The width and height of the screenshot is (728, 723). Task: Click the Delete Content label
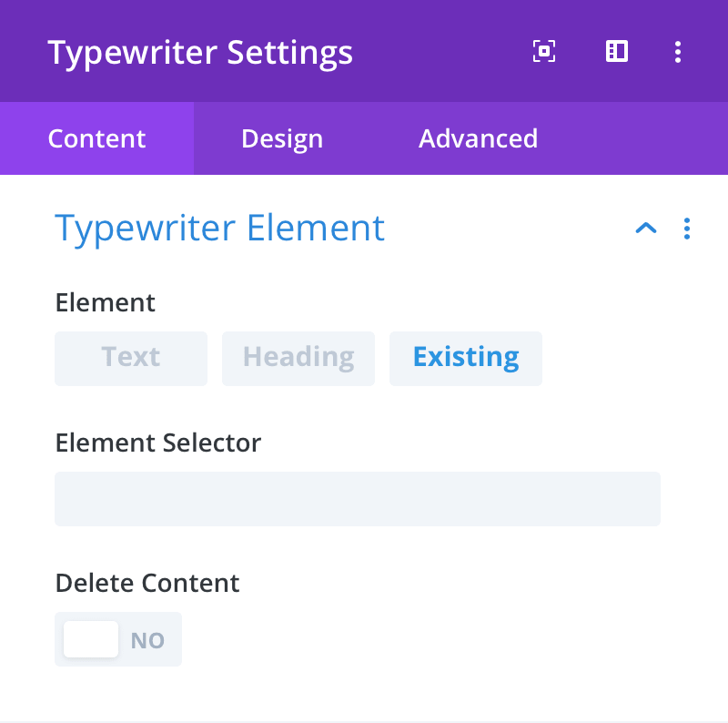tap(147, 583)
